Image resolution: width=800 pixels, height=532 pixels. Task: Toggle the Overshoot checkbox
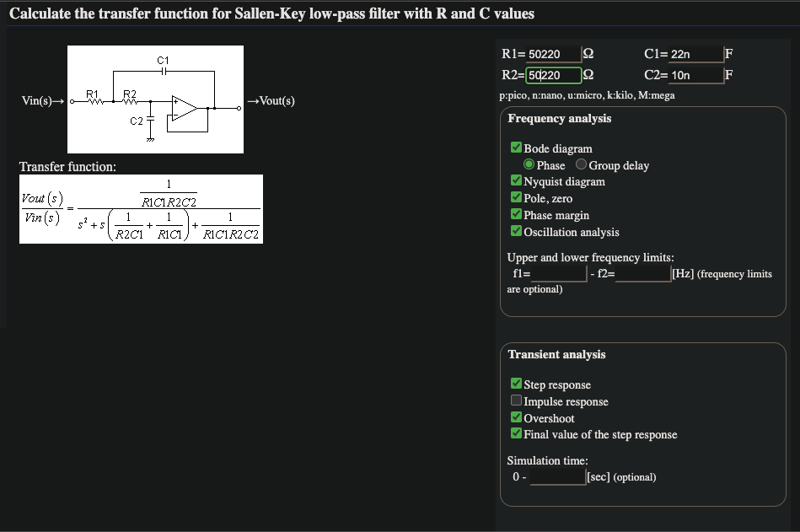[x=517, y=418]
